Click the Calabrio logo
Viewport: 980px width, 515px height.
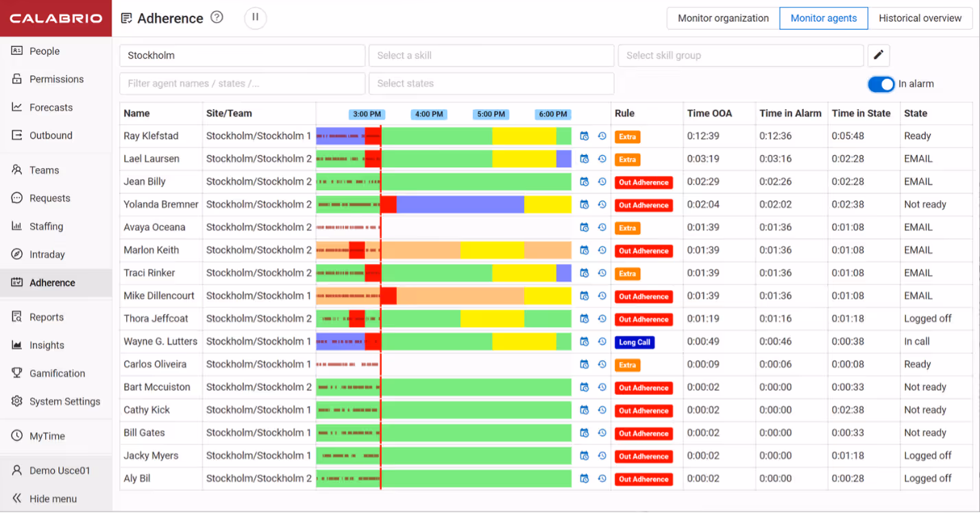click(x=56, y=19)
